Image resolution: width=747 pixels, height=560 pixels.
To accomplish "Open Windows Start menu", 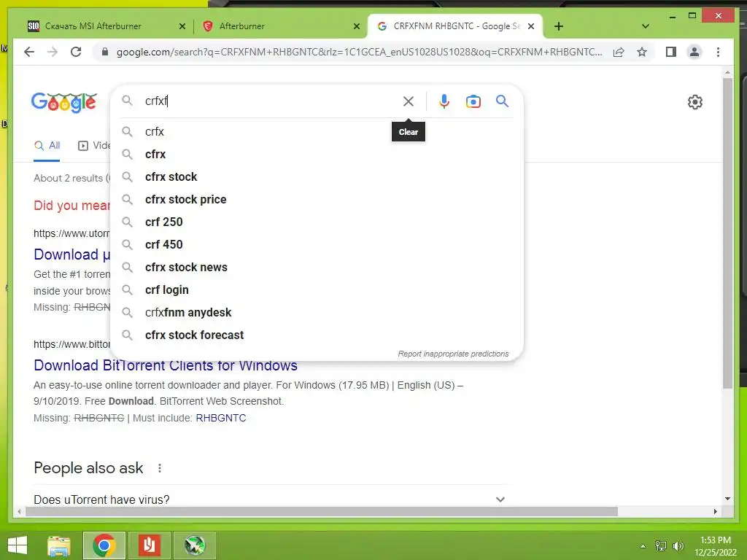I will tap(18, 545).
